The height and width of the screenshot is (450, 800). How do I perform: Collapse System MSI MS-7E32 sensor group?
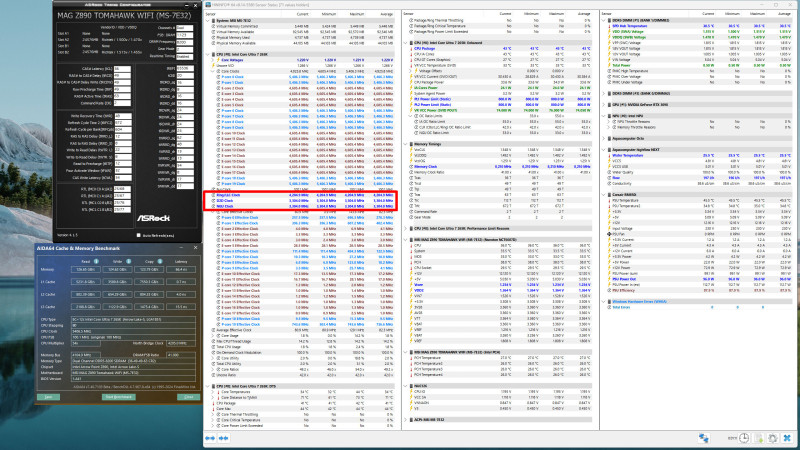[208, 20]
